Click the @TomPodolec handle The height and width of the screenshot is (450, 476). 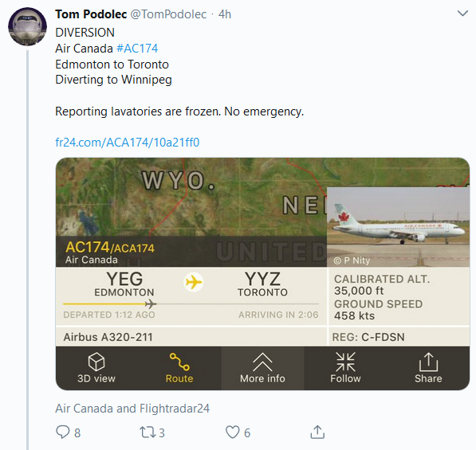(x=168, y=14)
